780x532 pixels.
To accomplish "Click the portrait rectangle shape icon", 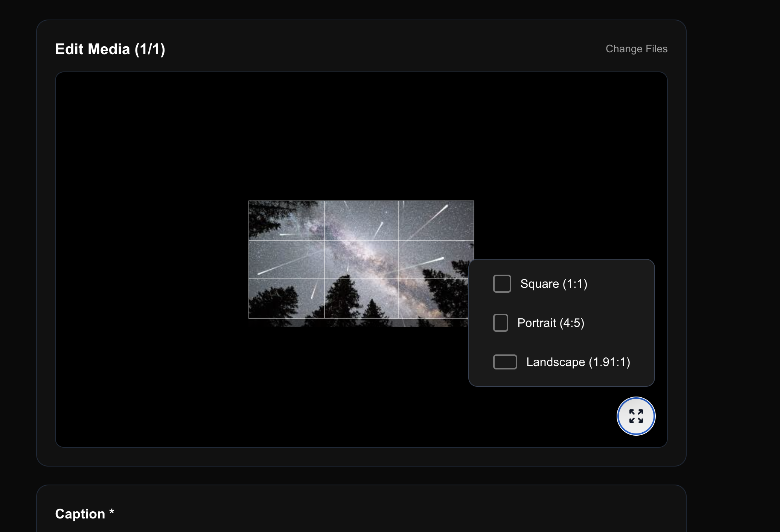I will pos(500,323).
